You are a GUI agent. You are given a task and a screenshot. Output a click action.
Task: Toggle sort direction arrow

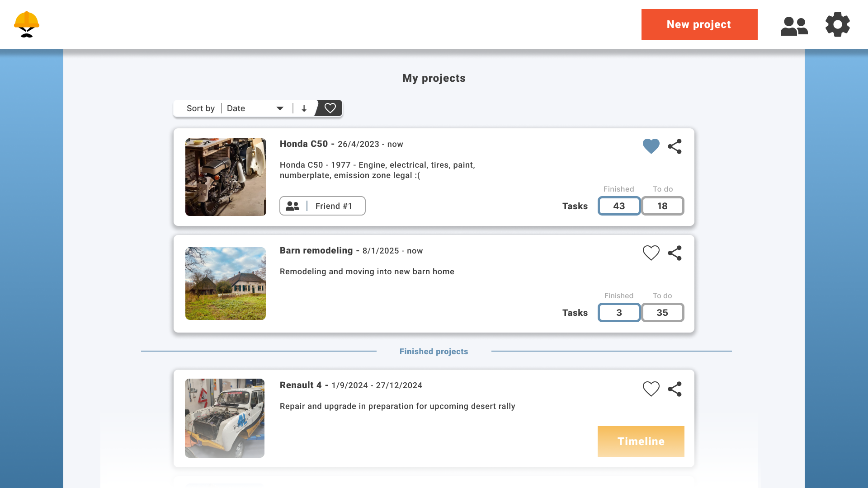point(304,108)
